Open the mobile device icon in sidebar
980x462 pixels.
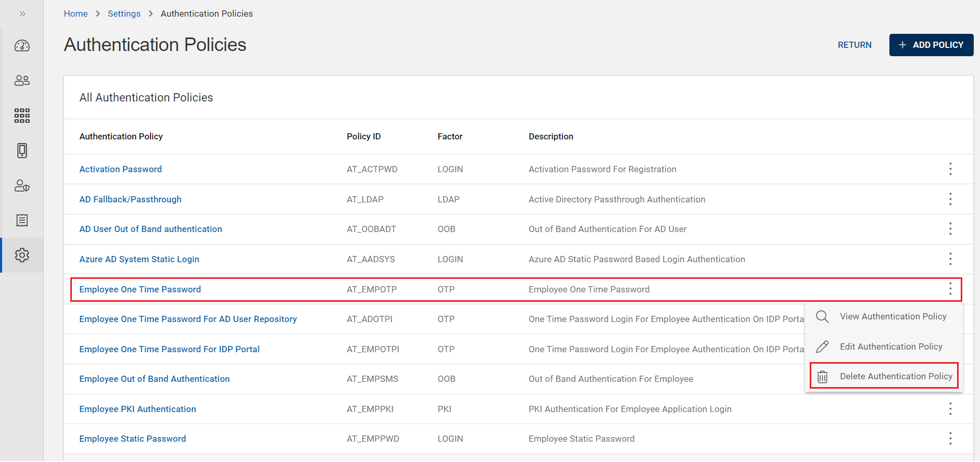tap(22, 150)
